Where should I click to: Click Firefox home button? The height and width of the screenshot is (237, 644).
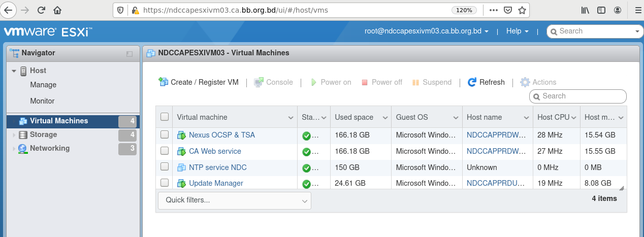(57, 10)
